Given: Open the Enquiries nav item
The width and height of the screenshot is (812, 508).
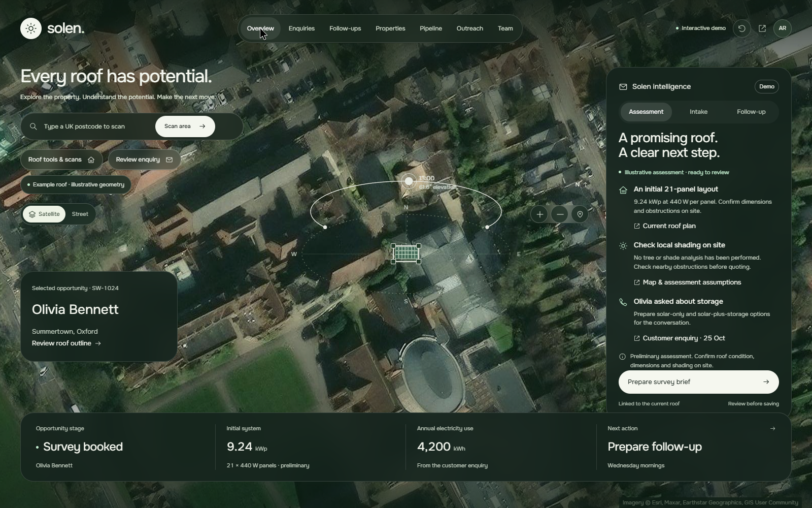Looking at the screenshot, I should (301, 28).
